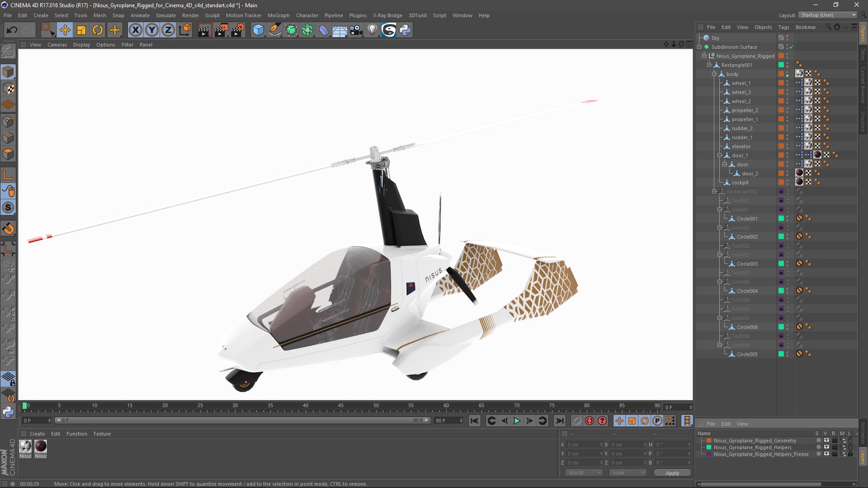Open the MoGraph menu

pyautogui.click(x=277, y=15)
